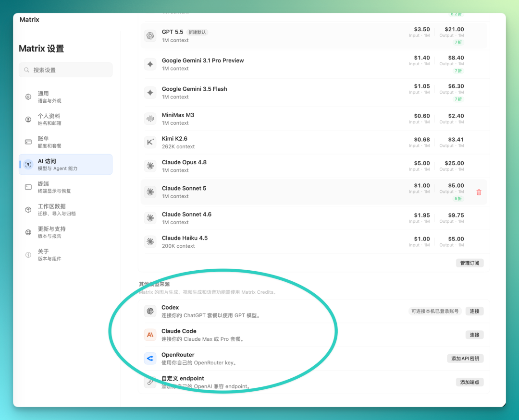Click the 200K context label under Claude Haiku

point(178,246)
